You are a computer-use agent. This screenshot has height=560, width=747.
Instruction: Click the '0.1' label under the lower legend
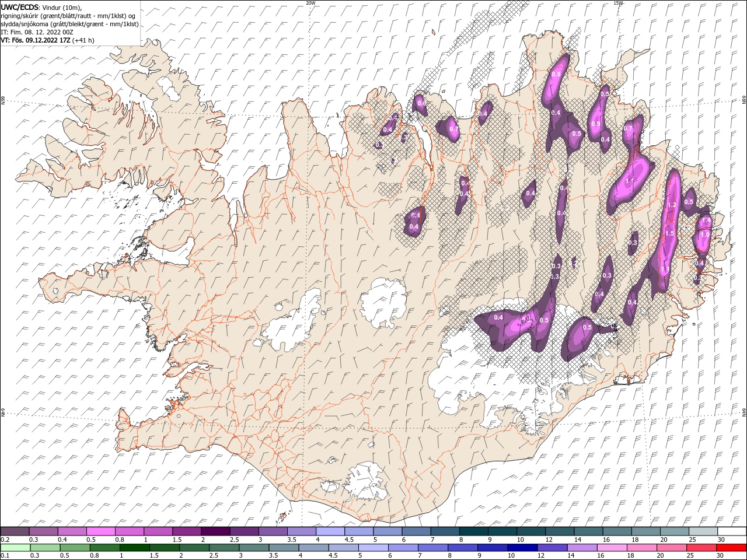click(x=5, y=556)
